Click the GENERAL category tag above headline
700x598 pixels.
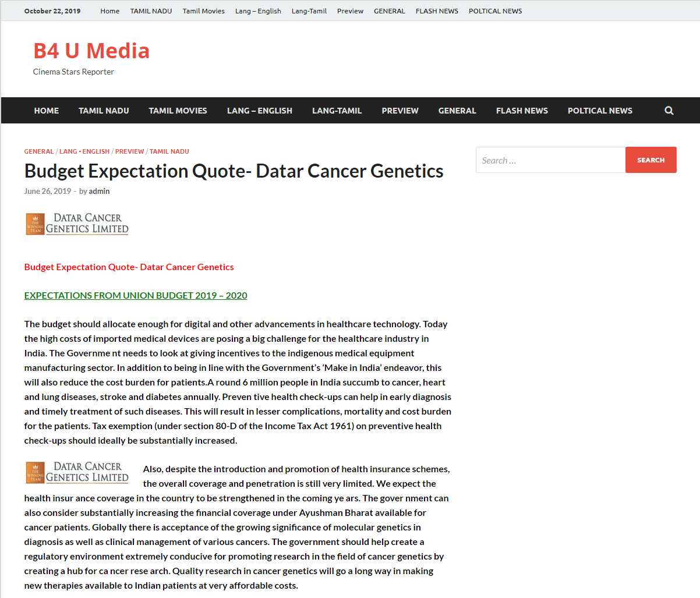point(39,151)
